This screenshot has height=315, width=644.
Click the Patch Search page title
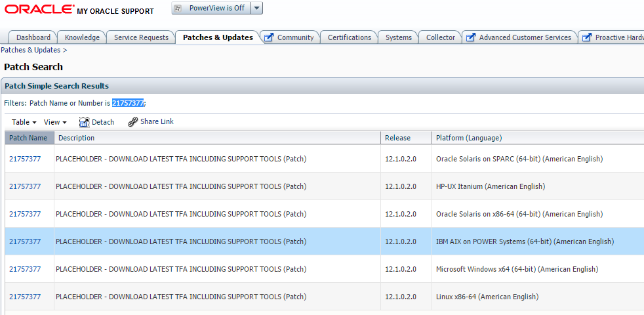pos(33,67)
